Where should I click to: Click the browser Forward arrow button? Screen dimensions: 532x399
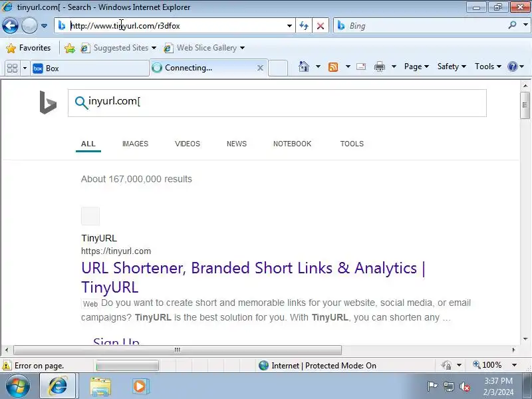[29, 25]
